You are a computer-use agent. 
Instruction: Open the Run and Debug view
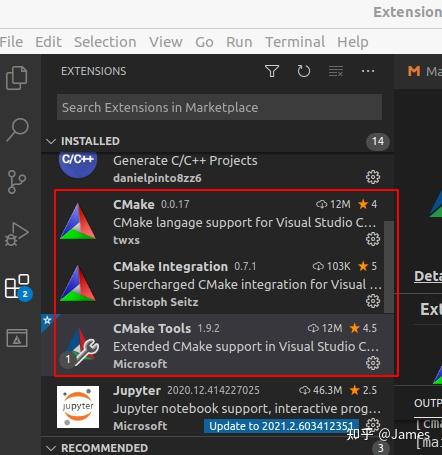coord(17,234)
